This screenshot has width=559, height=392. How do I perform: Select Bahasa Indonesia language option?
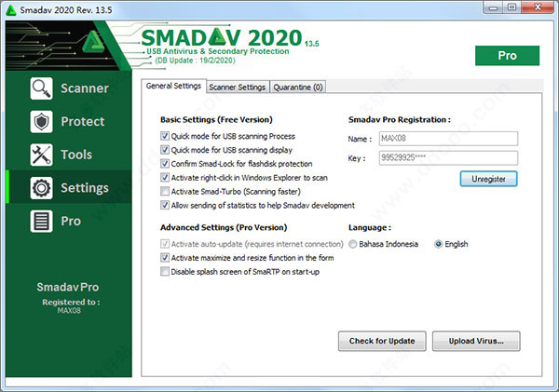coord(352,244)
